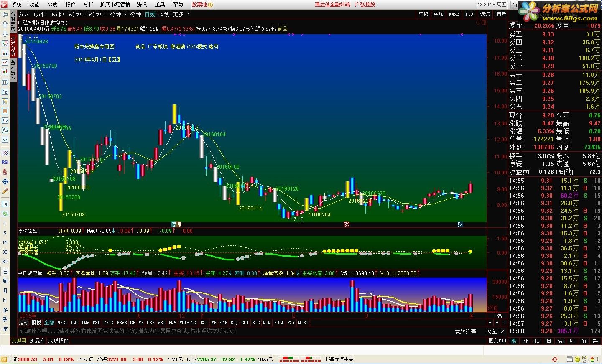Switch to 日线 daily chart
The height and width of the screenshot is (364, 602).
(x=150, y=14)
